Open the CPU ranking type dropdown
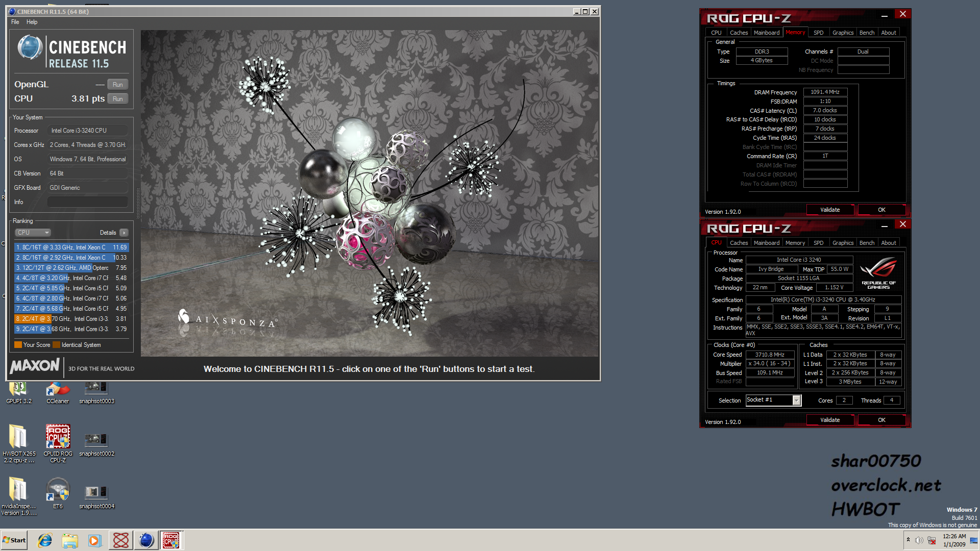Image resolution: width=980 pixels, height=551 pixels. 33,233
